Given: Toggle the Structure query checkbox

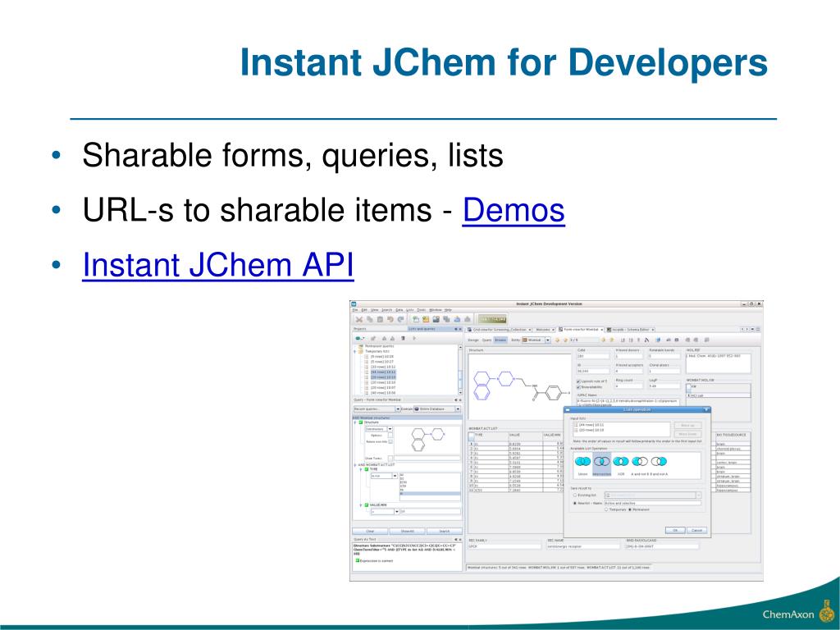Looking at the screenshot, I should [361, 422].
